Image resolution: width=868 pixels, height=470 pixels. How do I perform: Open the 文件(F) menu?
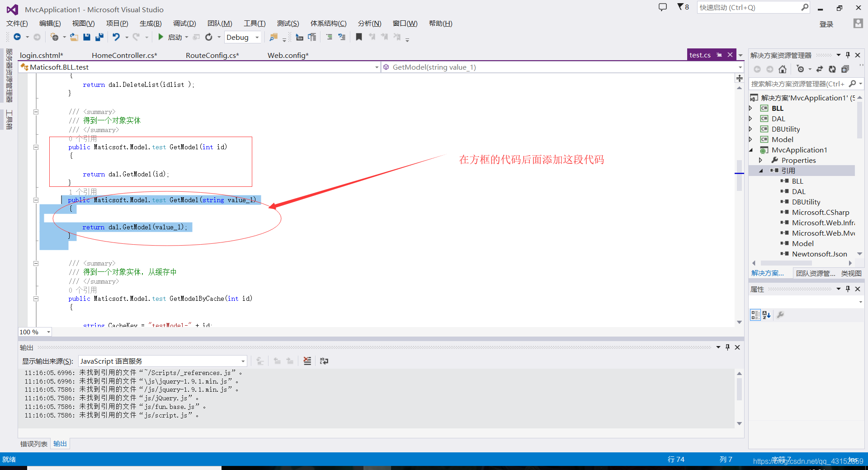pos(17,24)
